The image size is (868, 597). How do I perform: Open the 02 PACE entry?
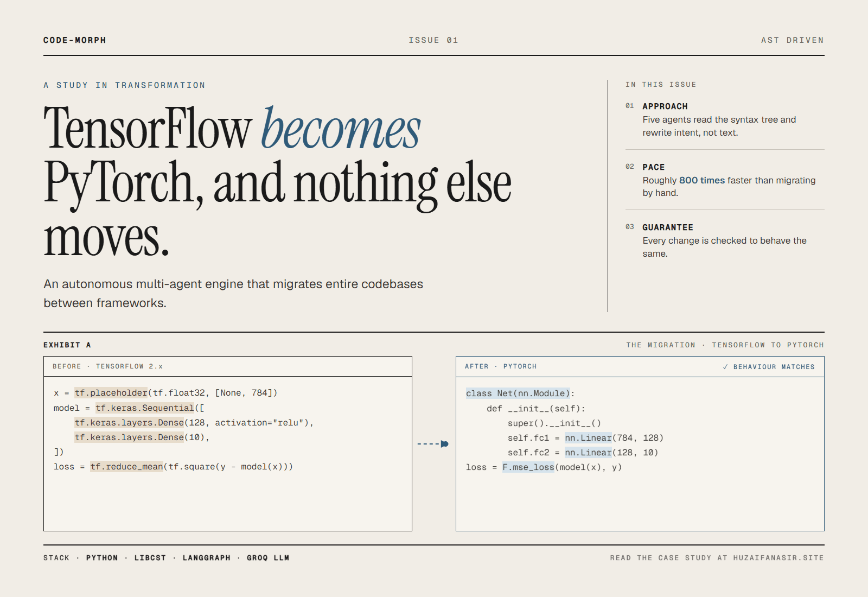point(725,180)
